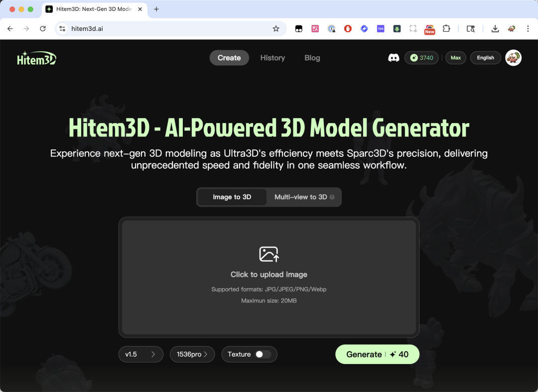Click the Max plan button
Viewport: 538px width, 392px height.
coord(456,58)
